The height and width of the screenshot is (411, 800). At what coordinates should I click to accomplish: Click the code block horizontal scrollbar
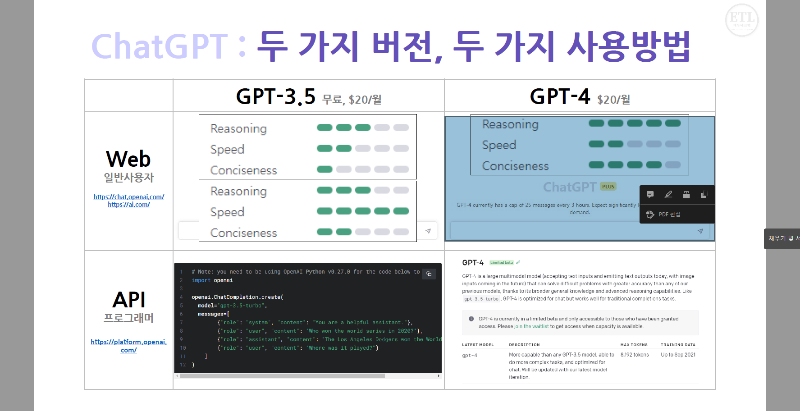click(282, 376)
